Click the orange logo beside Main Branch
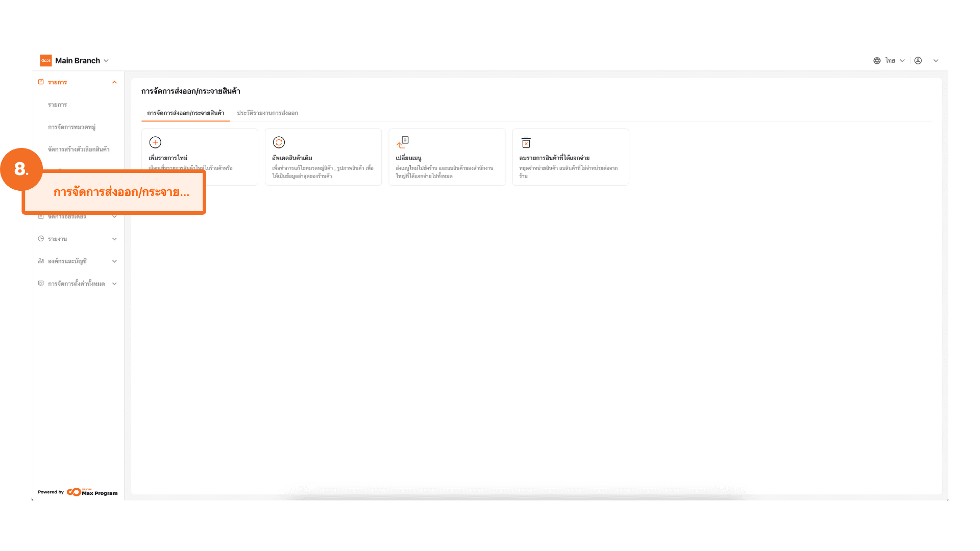Image resolution: width=980 pixels, height=551 pixels. coord(46,61)
